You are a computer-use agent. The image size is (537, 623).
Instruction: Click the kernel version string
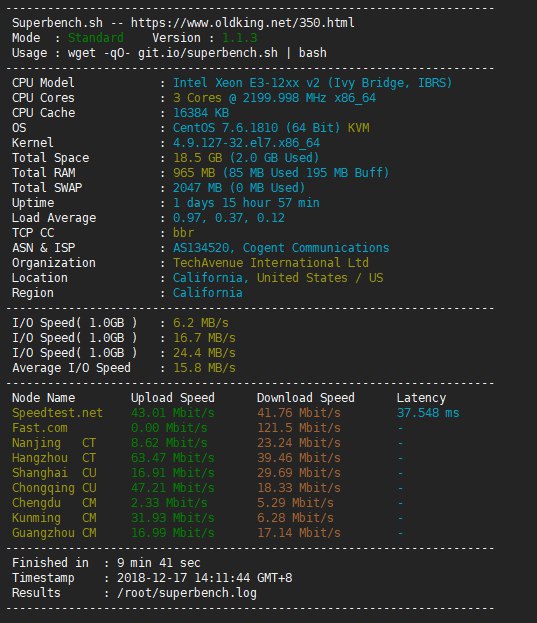(246, 143)
